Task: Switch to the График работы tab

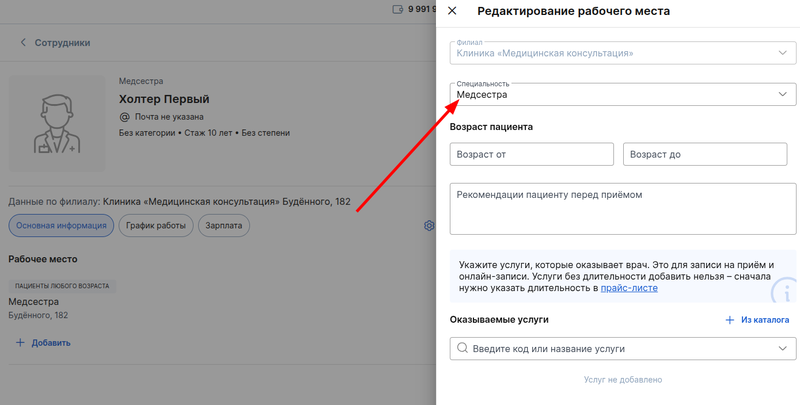Action: 156,225
